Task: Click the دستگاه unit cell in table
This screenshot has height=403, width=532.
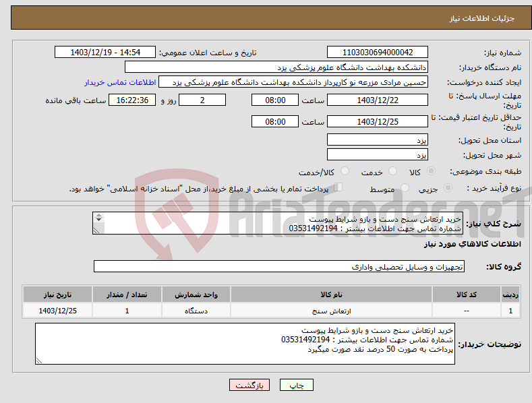Action: coord(196,311)
